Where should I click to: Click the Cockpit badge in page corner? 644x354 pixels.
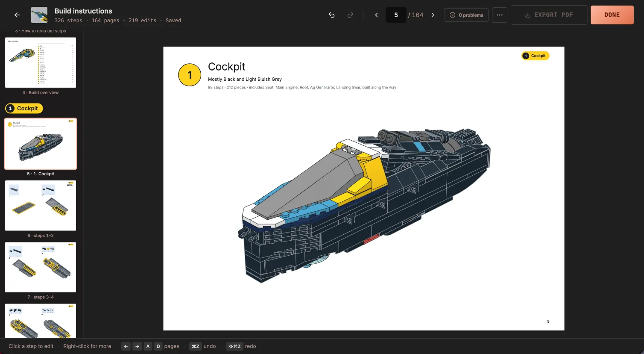tap(535, 56)
